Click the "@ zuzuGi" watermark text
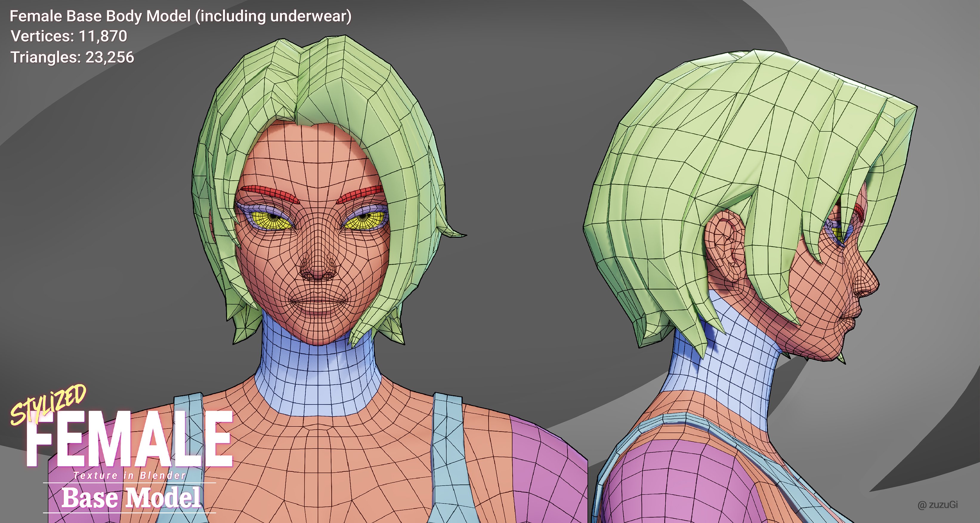 point(937,505)
